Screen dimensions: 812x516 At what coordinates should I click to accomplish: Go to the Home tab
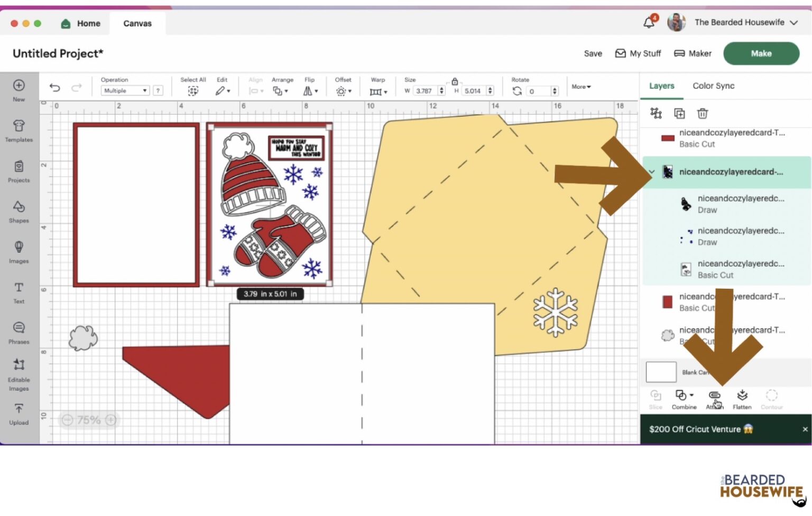[x=81, y=23]
